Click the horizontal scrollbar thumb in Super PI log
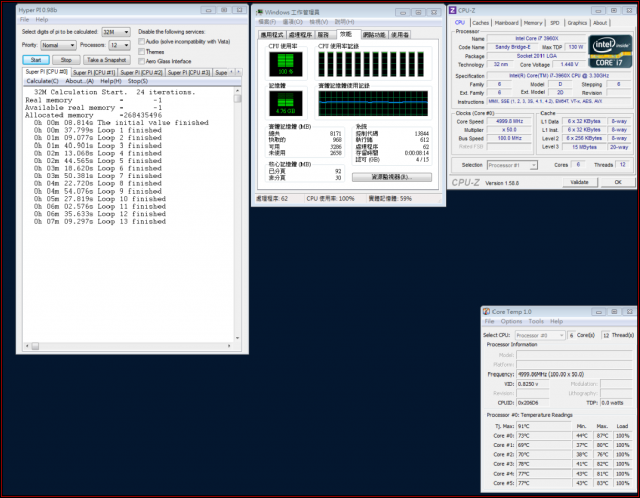Viewport: 640px width, 498px height. (35, 346)
